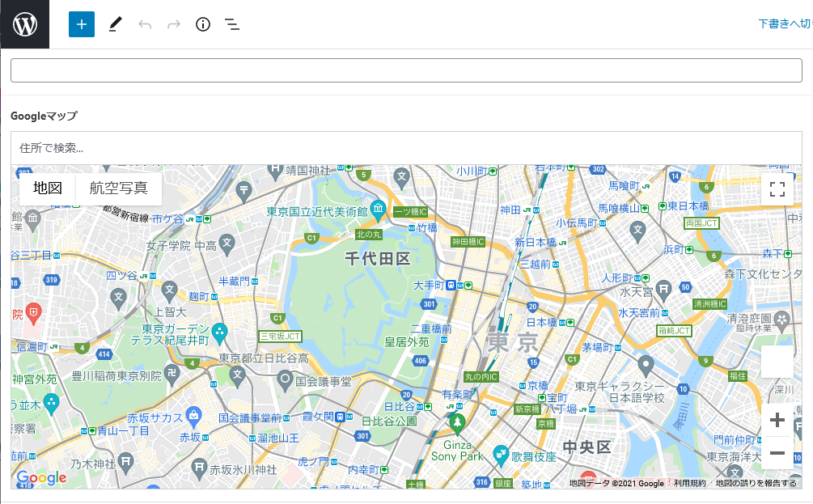Select the 市ケ谷 station label

(x=168, y=219)
